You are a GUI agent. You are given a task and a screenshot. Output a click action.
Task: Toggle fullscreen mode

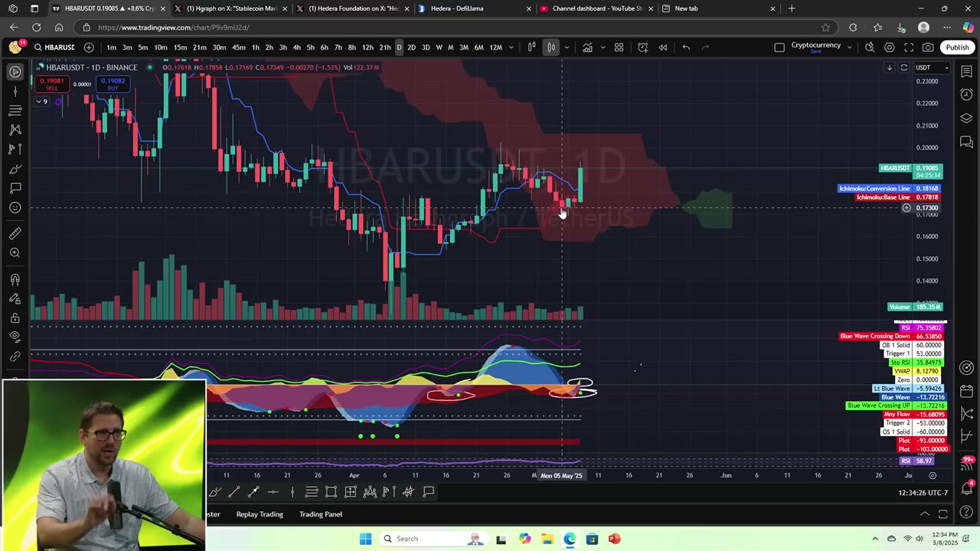click(x=909, y=47)
